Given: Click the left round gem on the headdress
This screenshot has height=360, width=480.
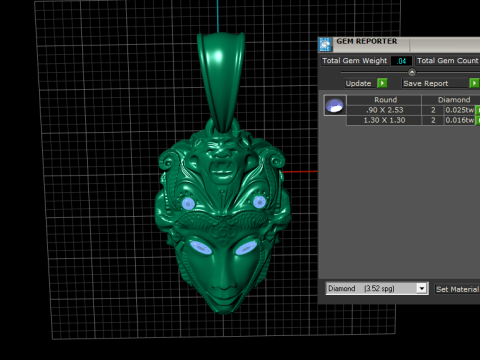Looking at the screenshot, I should click(x=188, y=203).
